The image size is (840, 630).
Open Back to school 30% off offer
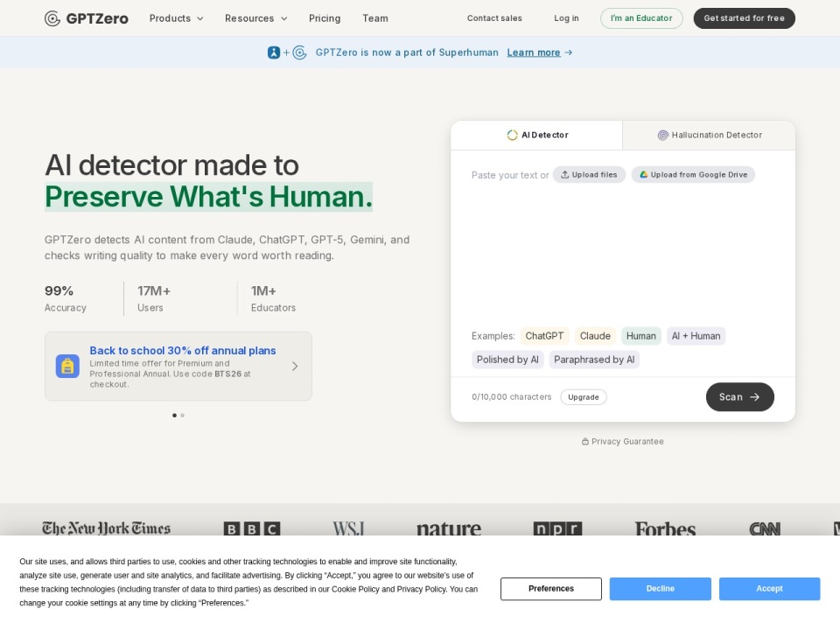pyautogui.click(x=178, y=366)
